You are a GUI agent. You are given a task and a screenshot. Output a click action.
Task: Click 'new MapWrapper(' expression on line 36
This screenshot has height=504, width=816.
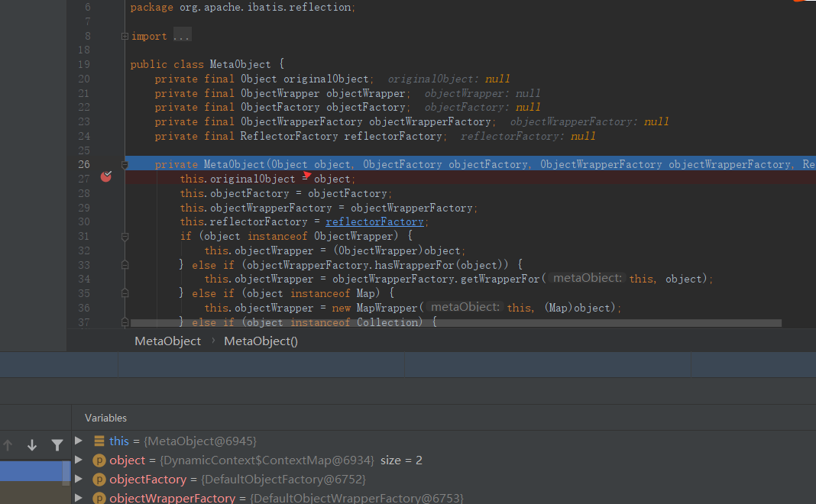377,308
